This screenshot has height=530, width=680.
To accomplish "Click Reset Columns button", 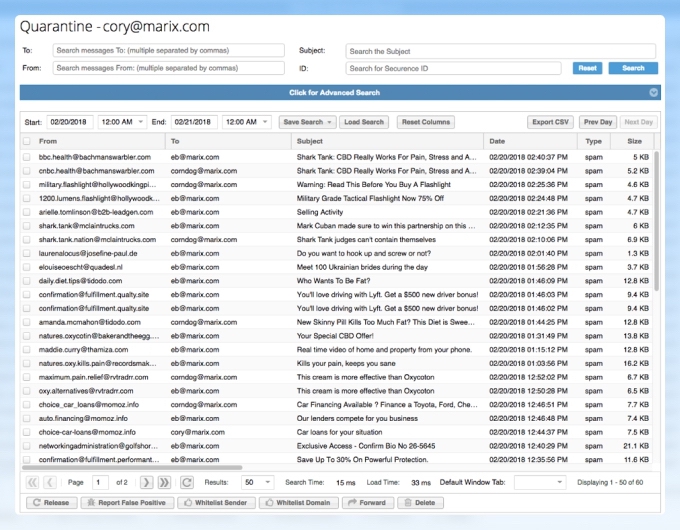I will tap(426, 122).
